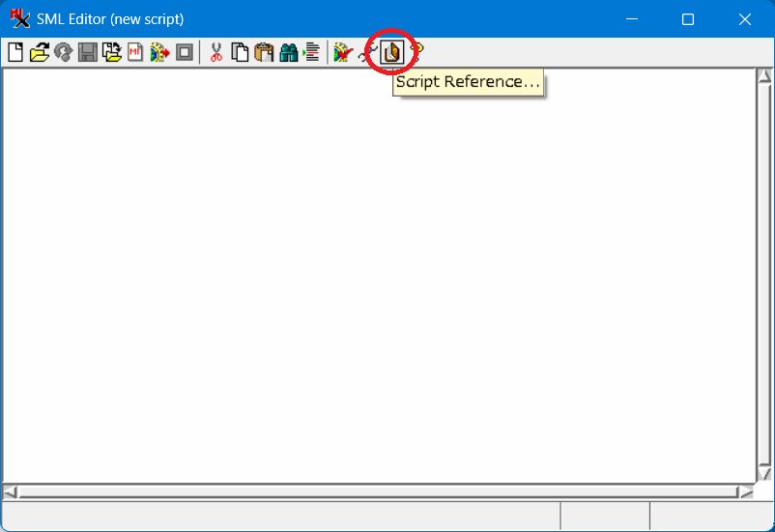The height and width of the screenshot is (532, 775).
Task: Click the Save As icon with floppy and folder
Action: pos(111,52)
